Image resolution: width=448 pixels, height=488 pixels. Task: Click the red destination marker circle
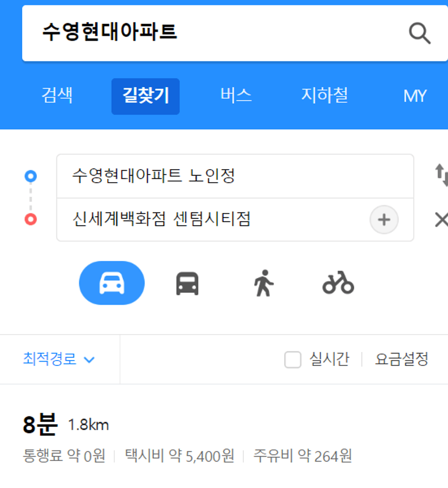coord(30,219)
